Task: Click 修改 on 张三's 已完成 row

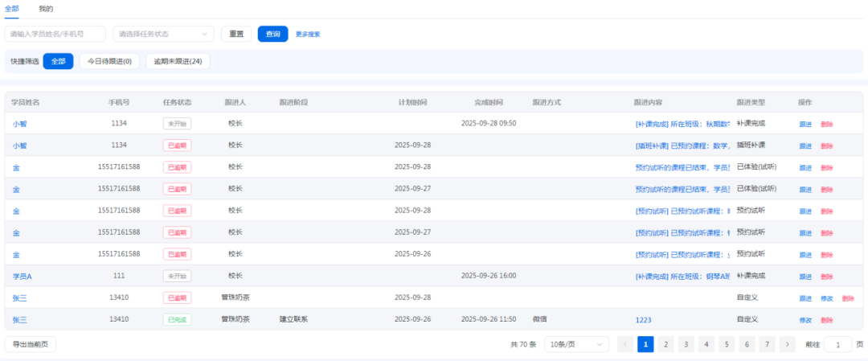Action: point(805,320)
